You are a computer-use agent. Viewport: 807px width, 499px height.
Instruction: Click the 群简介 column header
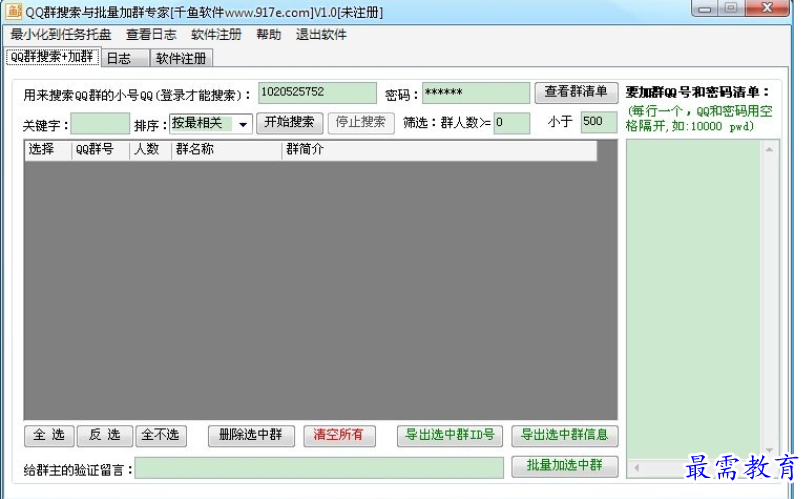tap(439, 150)
